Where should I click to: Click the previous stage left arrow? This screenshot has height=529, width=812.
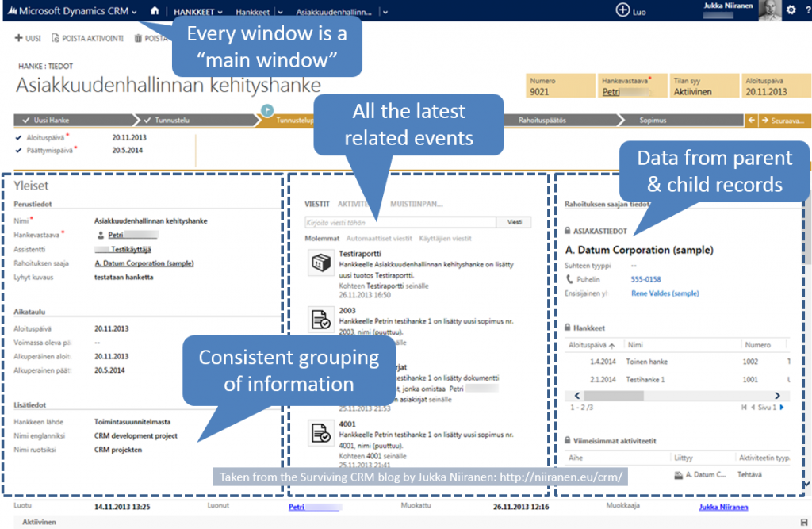coord(752,121)
